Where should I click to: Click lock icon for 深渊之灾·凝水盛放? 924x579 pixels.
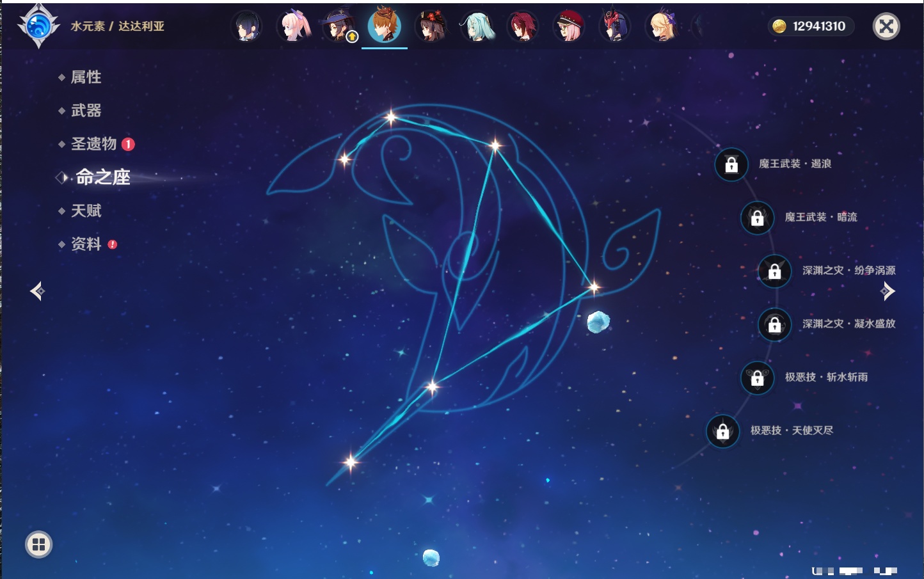click(775, 324)
